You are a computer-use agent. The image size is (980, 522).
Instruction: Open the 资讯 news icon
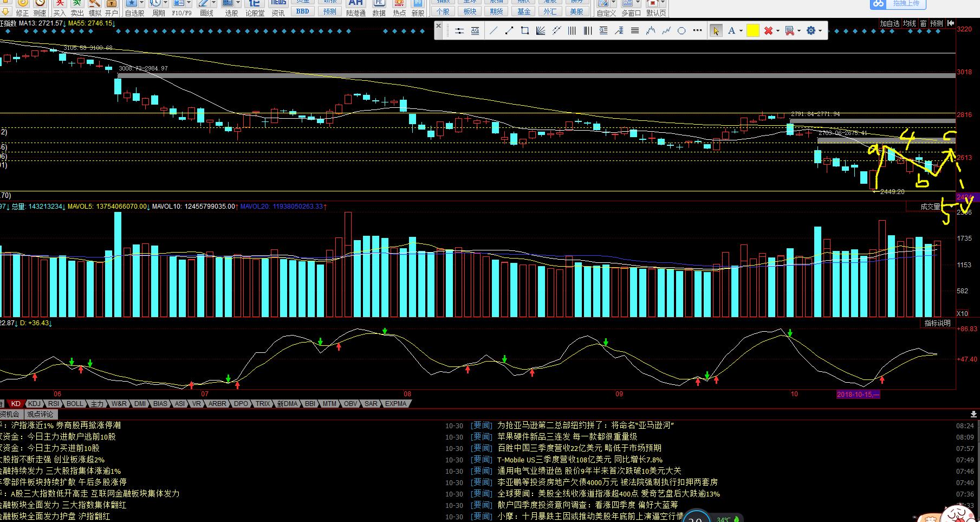278,8
